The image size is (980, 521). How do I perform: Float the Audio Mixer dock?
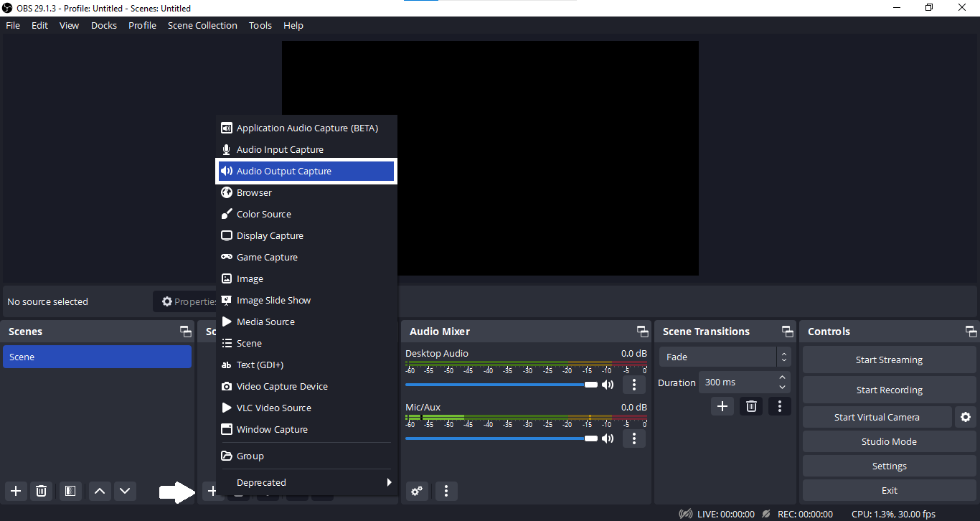[642, 332]
